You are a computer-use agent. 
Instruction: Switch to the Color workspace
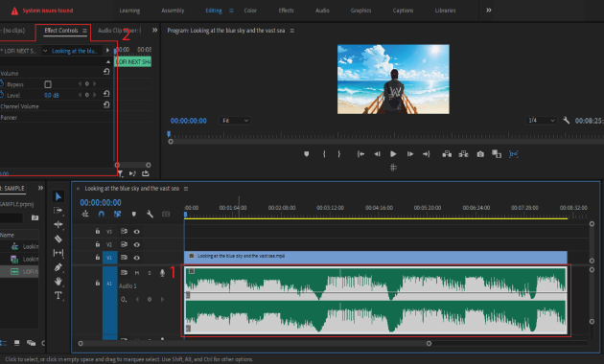(250, 11)
